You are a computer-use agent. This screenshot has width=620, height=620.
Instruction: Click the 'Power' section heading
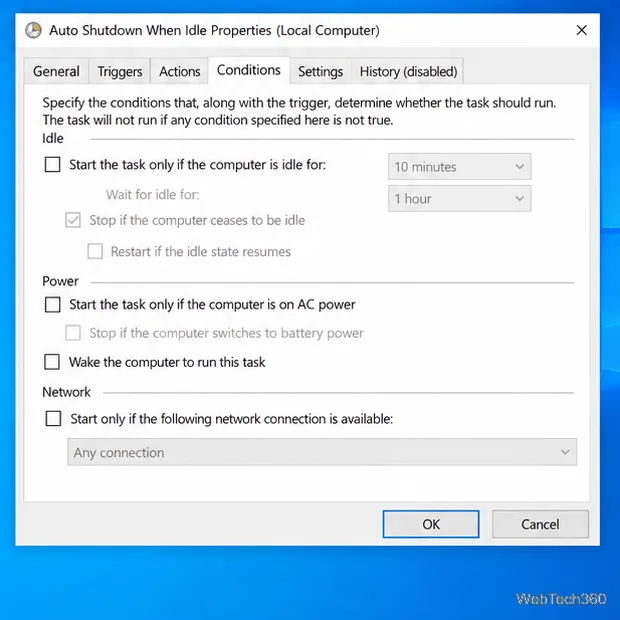coord(60,281)
